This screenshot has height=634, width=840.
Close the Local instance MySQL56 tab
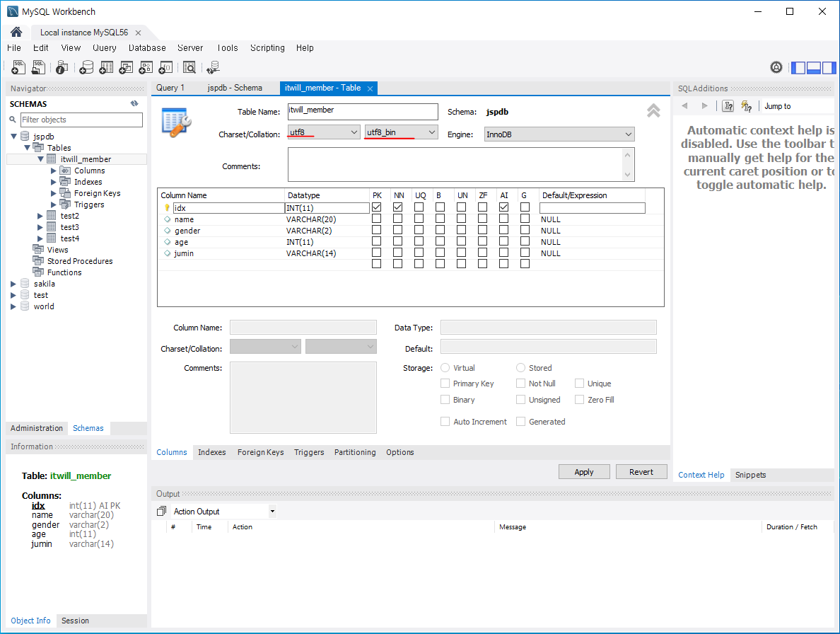click(x=138, y=33)
